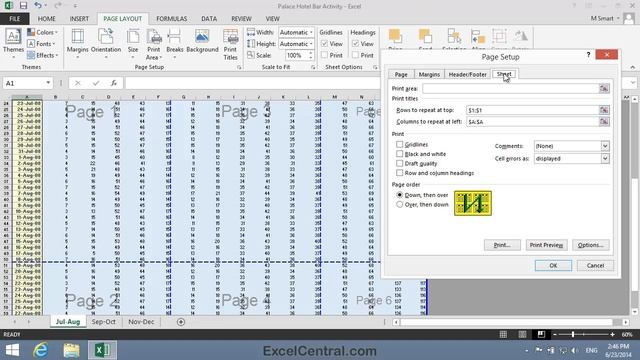Open theme Effects dropdown
This screenshot has width=640, height=360.
tap(42, 55)
